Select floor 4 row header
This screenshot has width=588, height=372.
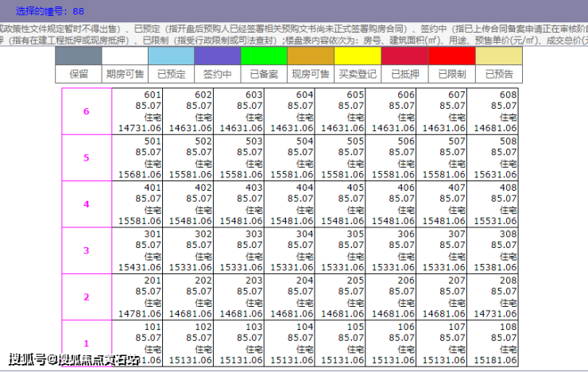pyautogui.click(x=87, y=204)
